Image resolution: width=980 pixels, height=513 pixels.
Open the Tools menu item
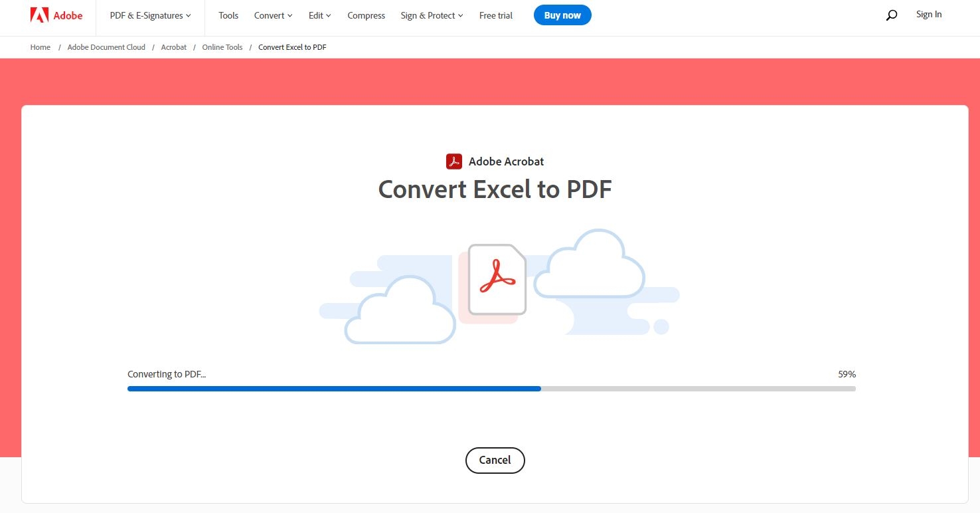pyautogui.click(x=228, y=15)
